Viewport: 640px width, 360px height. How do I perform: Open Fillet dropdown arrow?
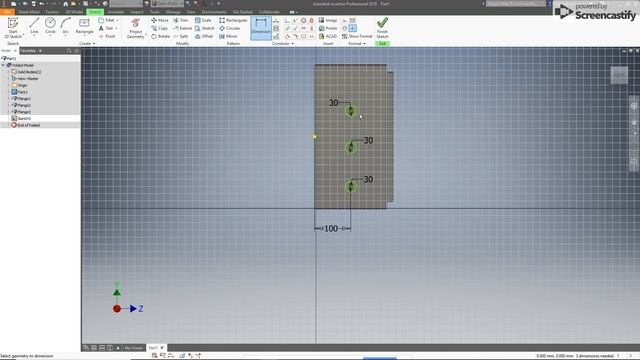pyautogui.click(x=118, y=20)
